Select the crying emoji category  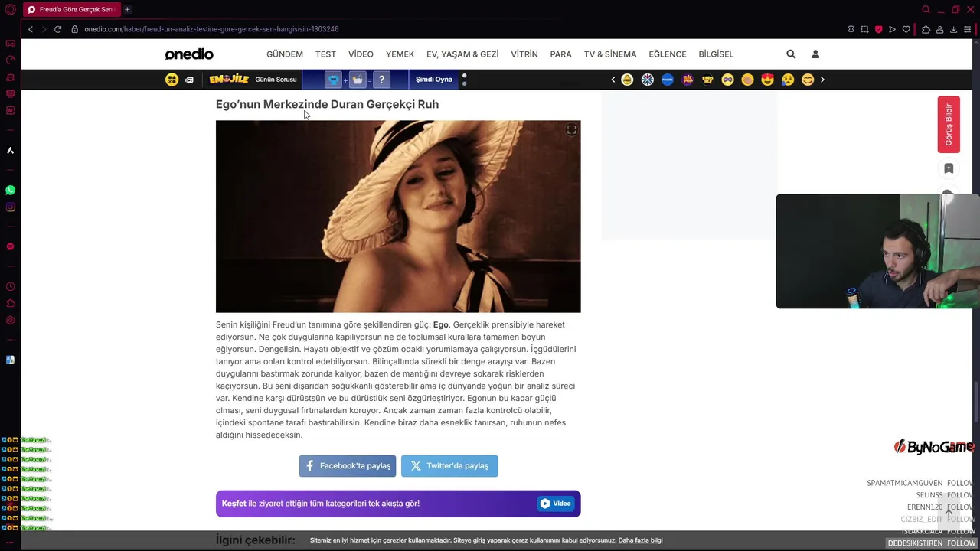click(788, 80)
